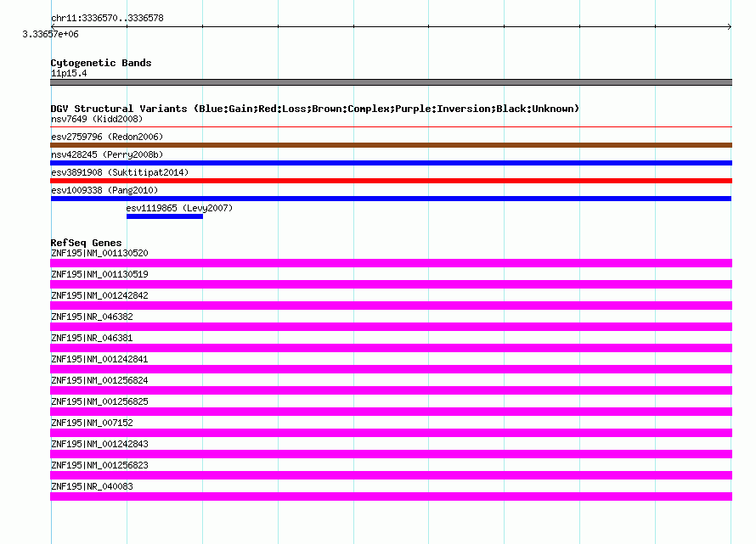
Task: Click the ZNF195|NM_001256825 gene label
Action: click(x=99, y=401)
